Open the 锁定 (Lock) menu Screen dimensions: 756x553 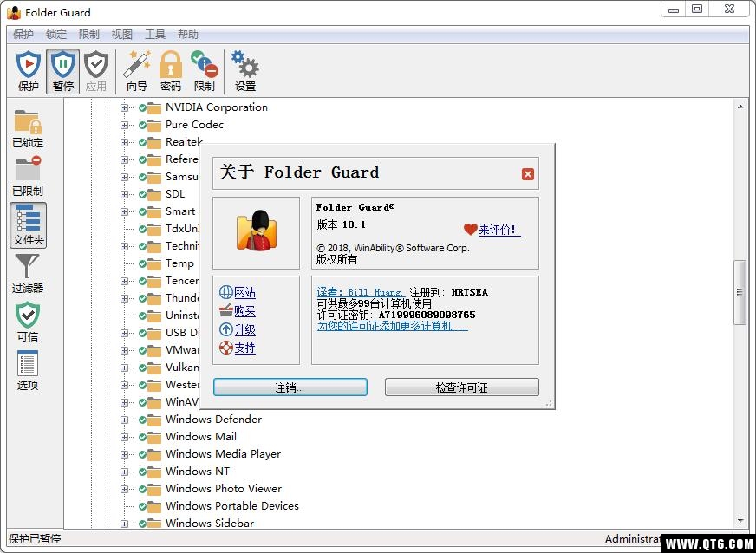pos(56,34)
